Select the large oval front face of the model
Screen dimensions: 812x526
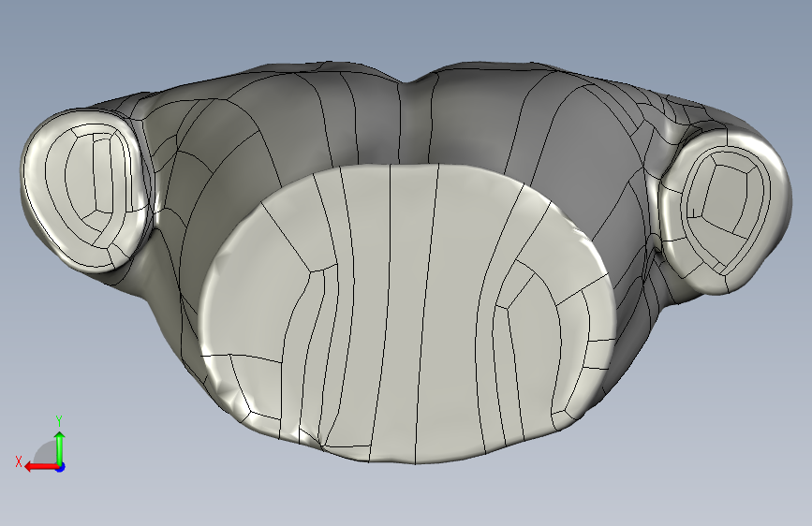click(407, 314)
